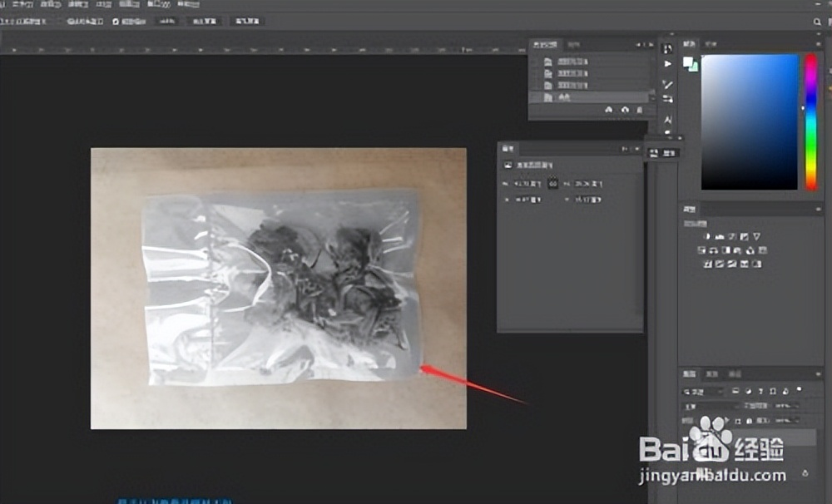Filter layers by pixel layers icon
This screenshot has height=504, width=832.
(x=735, y=391)
